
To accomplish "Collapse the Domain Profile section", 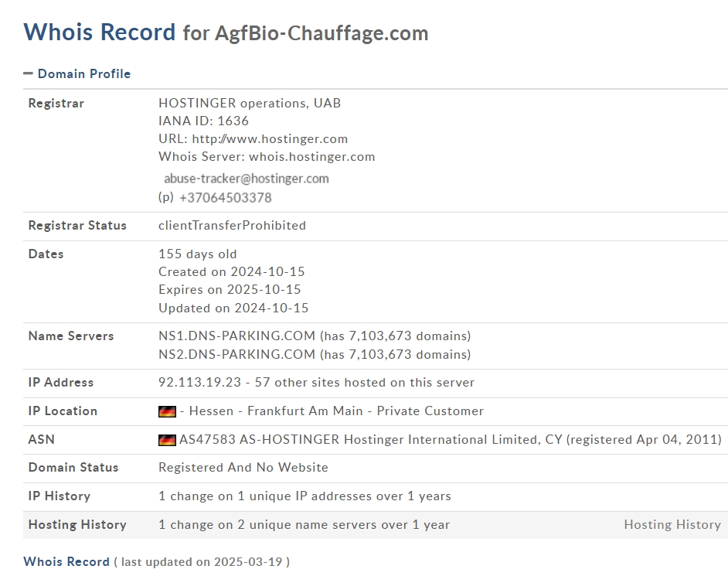I will pyautogui.click(x=77, y=74).
